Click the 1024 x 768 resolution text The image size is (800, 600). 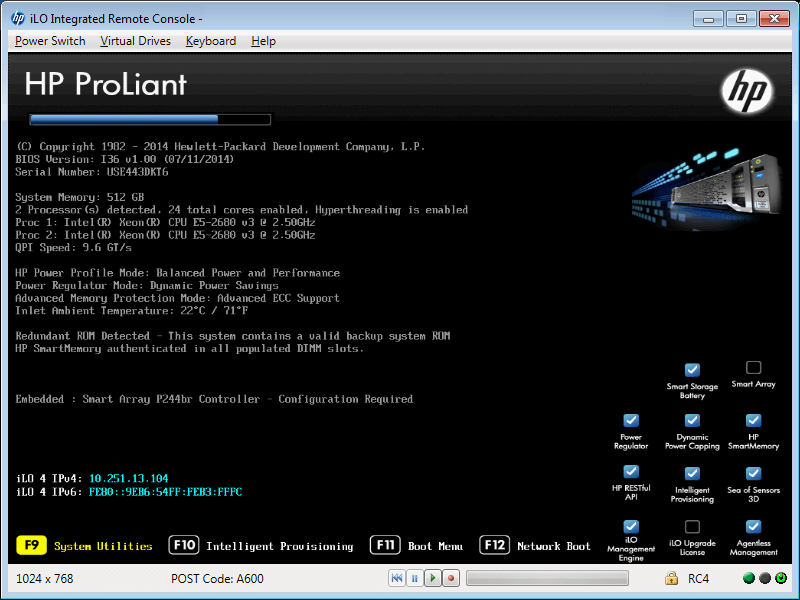click(45, 579)
